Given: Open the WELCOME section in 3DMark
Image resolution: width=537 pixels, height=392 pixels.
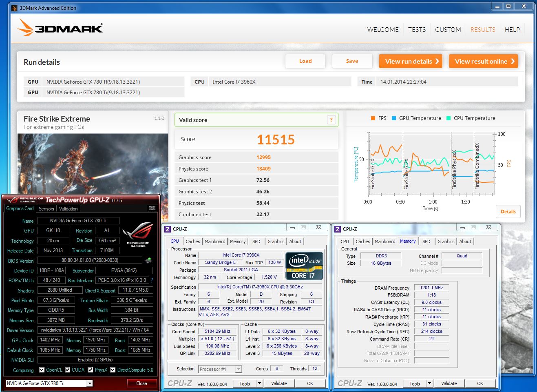Looking at the screenshot, I should 383,30.
